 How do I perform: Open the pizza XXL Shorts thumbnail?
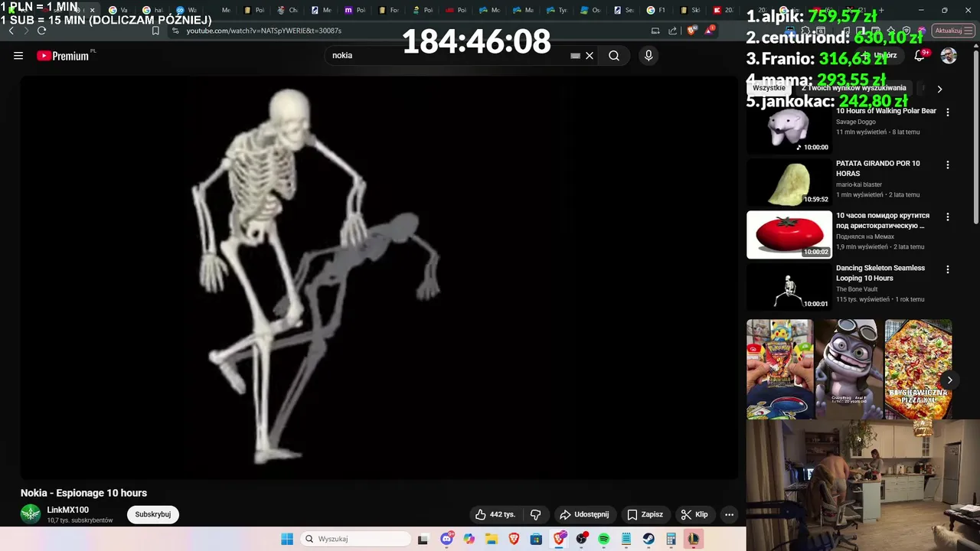pos(918,369)
